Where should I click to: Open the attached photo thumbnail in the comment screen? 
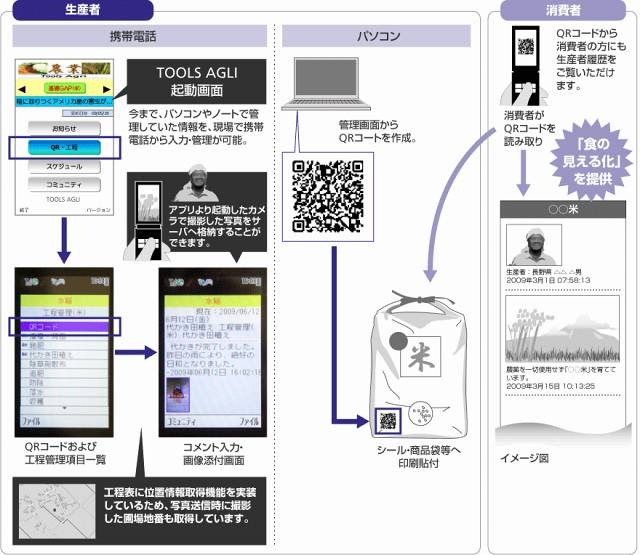point(178,395)
